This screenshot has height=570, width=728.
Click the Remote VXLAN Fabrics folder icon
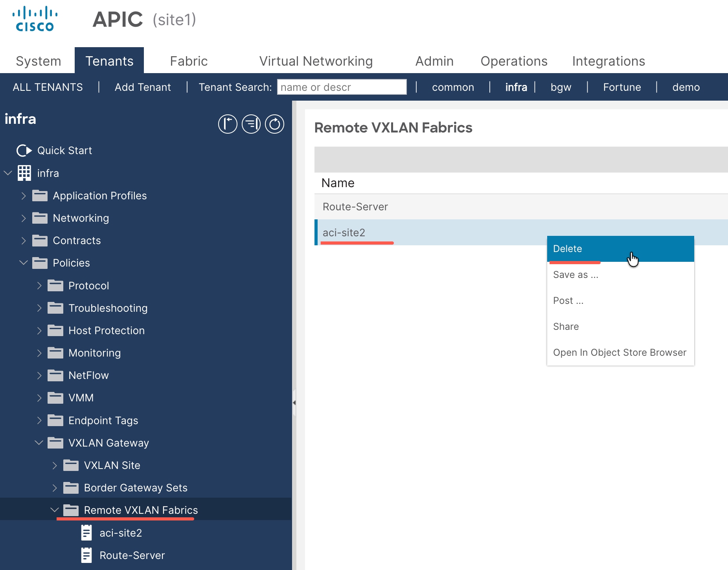click(71, 510)
